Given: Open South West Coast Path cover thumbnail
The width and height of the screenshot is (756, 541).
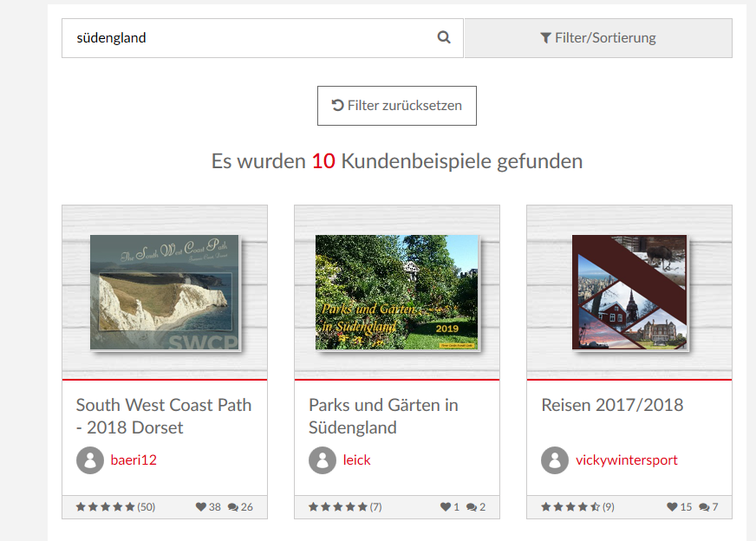Looking at the screenshot, I should pyautogui.click(x=165, y=292).
